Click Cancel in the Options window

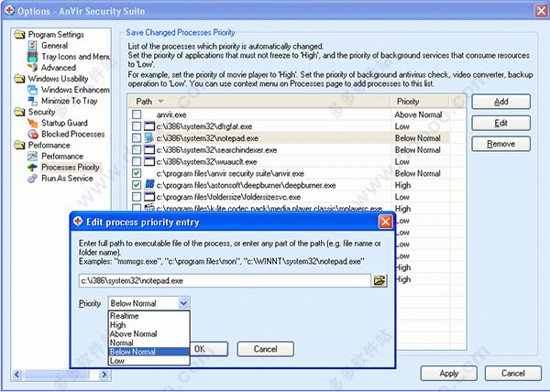coord(512,374)
